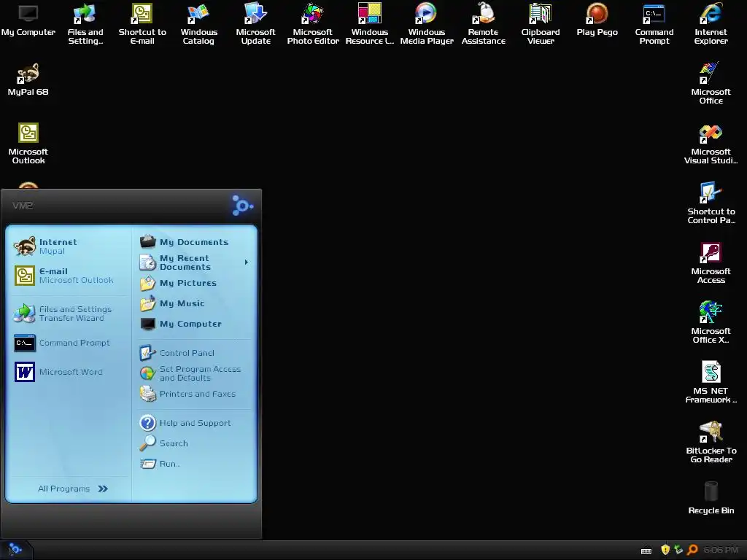Open the Remote Assistance shortcut
Screen dimensions: 747x560
coord(483,24)
